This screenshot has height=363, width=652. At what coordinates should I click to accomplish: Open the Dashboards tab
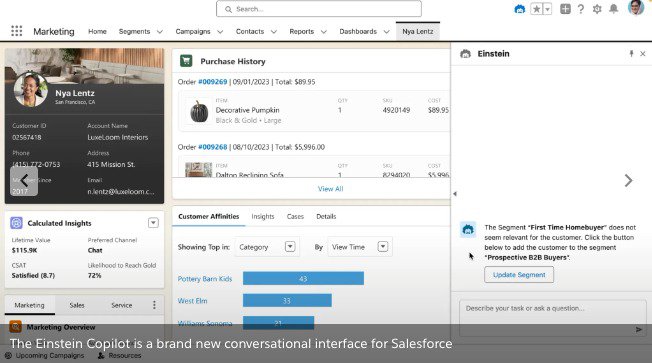[358, 32]
